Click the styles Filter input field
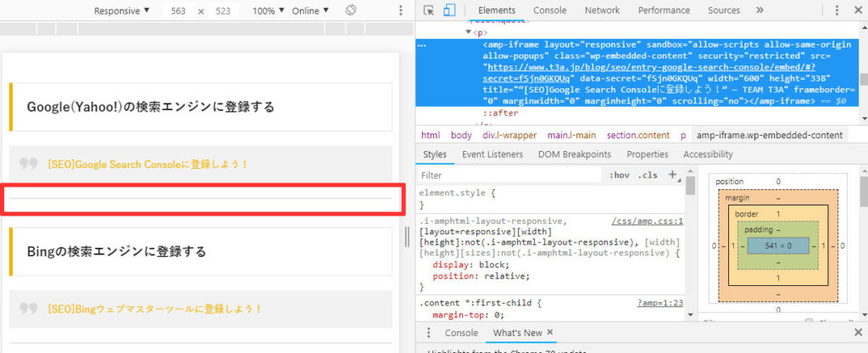Image resolution: width=868 pixels, height=353 pixels. click(509, 175)
